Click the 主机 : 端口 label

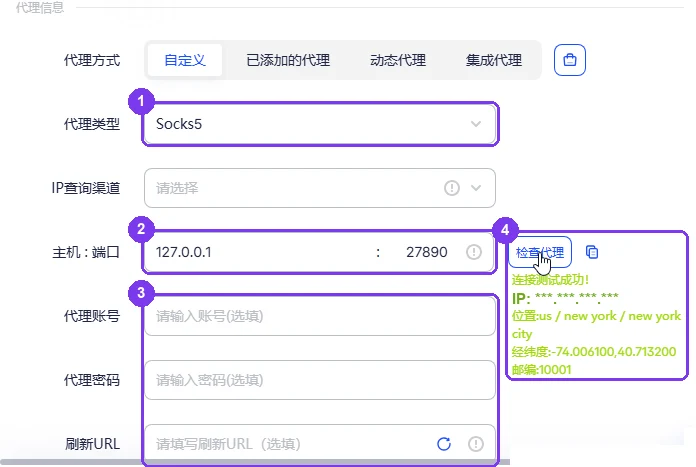[86, 252]
